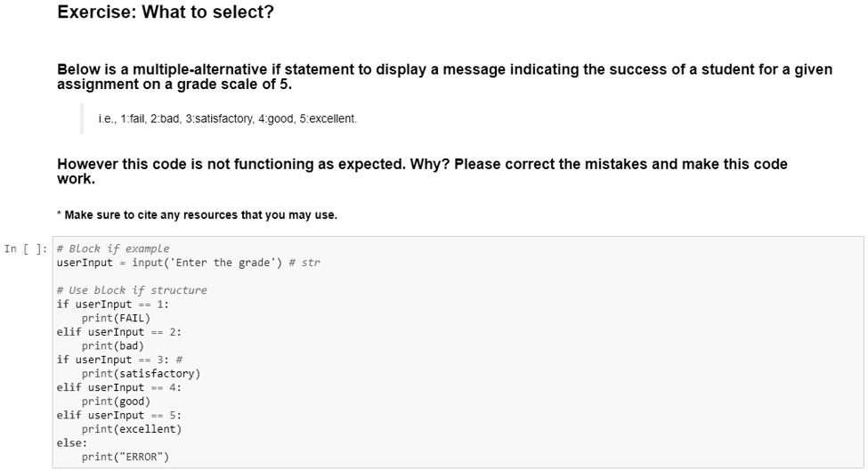The height and width of the screenshot is (471, 868).
Task: Click the 'elif userInput == 2:' line
Action: click(119, 331)
